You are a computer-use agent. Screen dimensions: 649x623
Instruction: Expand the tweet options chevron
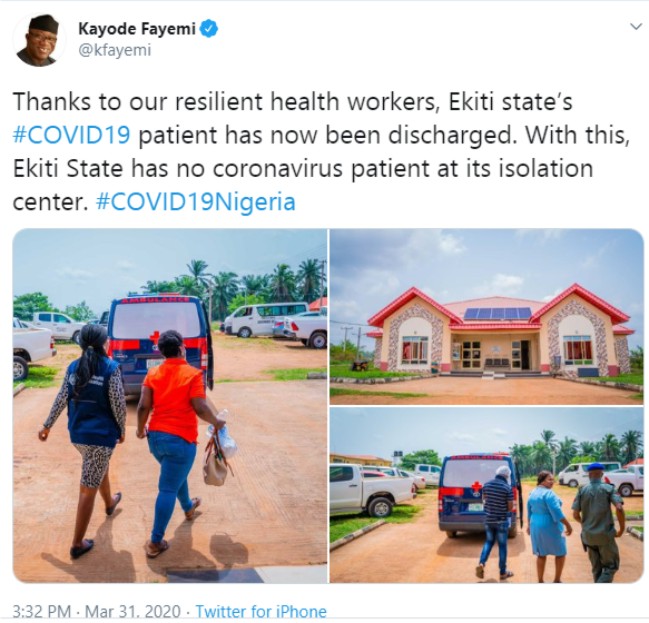click(x=635, y=27)
